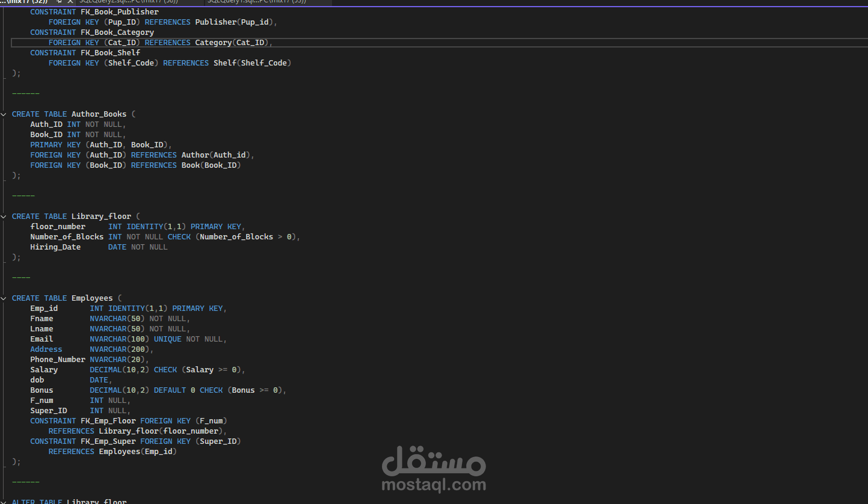This screenshot has height=504, width=868.
Task: Click the Number_of_Blocks > 0 check expression
Action: 245,237
